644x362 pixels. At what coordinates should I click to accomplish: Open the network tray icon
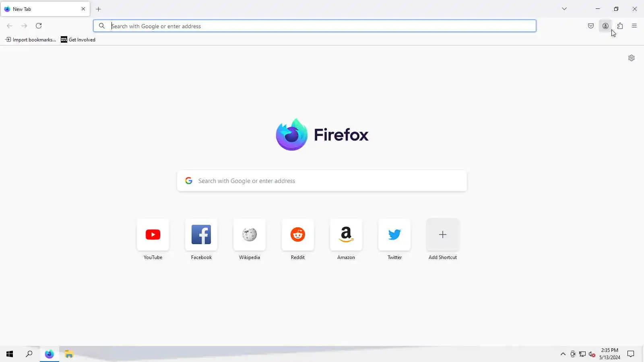(x=582, y=354)
